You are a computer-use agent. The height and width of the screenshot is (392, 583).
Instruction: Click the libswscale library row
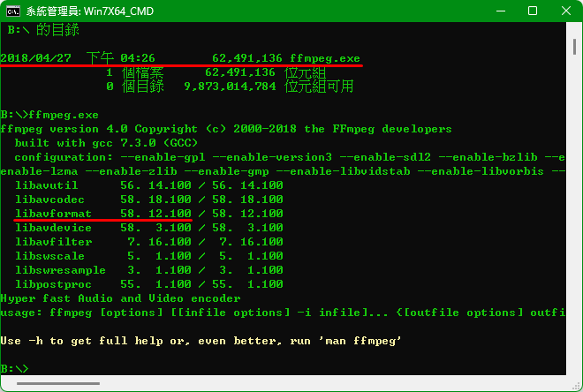pyautogui.click(x=149, y=256)
